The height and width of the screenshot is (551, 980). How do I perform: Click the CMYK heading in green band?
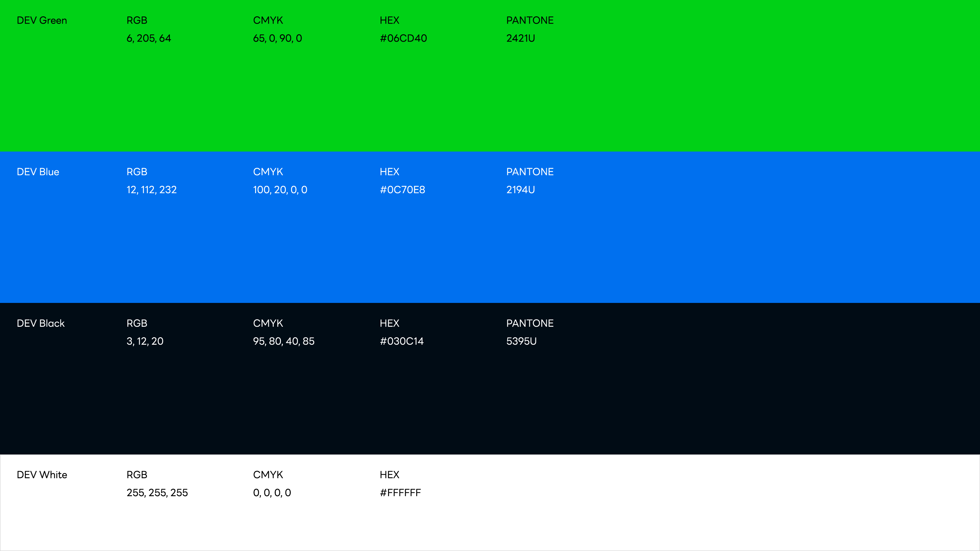tap(268, 21)
